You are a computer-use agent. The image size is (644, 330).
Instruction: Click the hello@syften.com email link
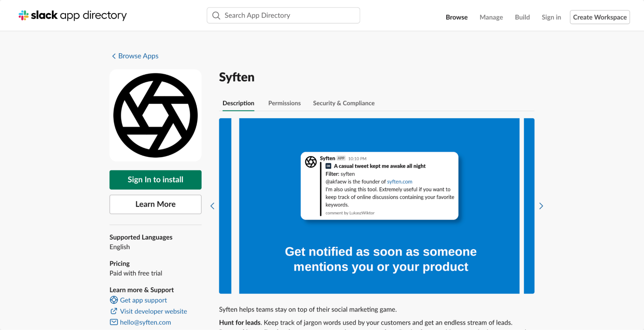click(x=145, y=322)
